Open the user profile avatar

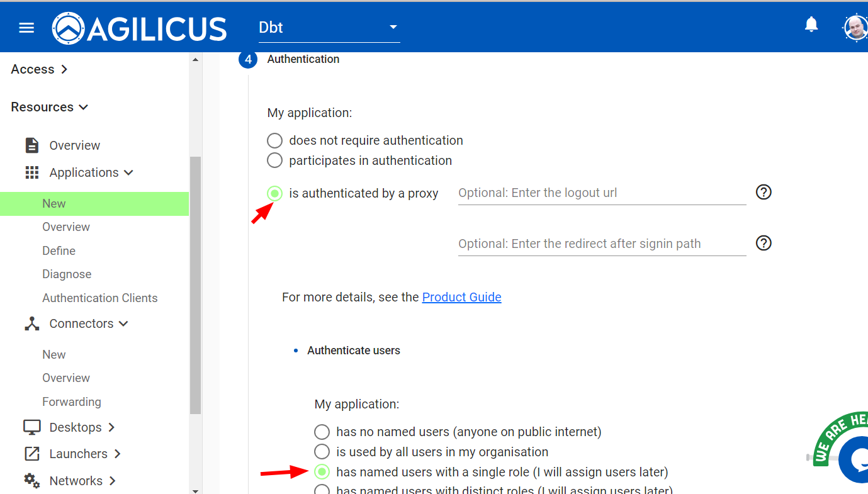click(x=855, y=28)
